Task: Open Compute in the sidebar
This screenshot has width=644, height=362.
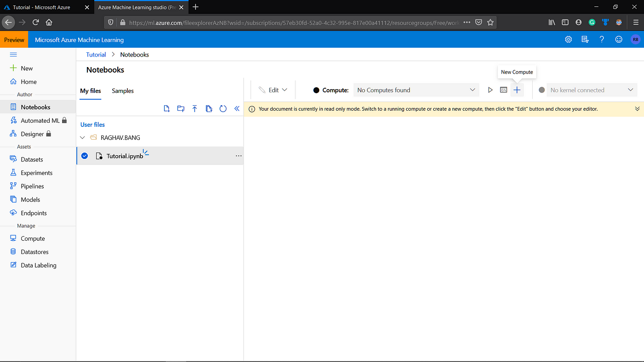Action: [x=38, y=238]
